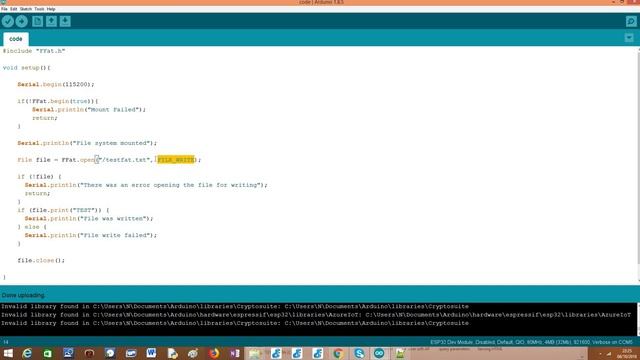This screenshot has height=360, width=640.
Task: Open Firefox from the taskbar
Action: click(x=214, y=353)
